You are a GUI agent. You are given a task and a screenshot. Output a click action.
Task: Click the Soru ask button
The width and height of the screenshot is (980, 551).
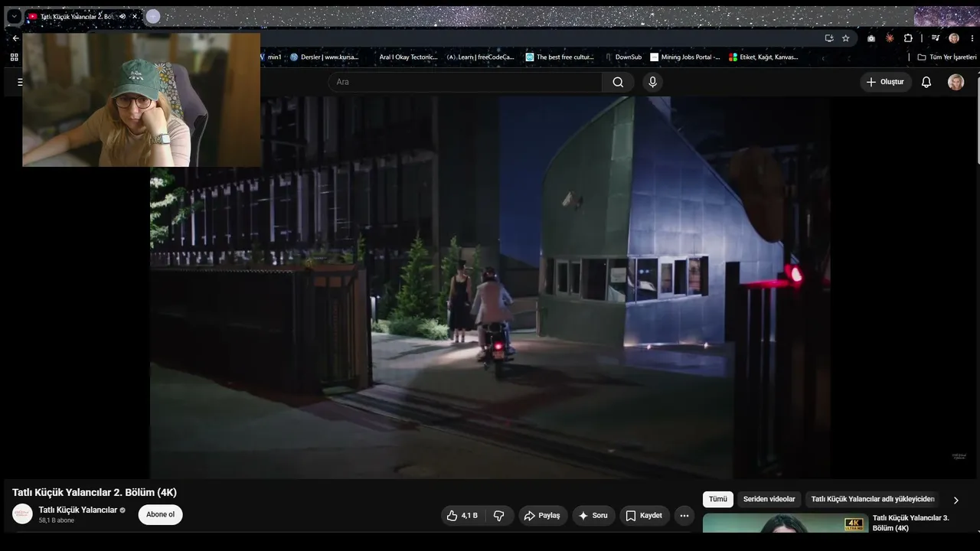[593, 516]
